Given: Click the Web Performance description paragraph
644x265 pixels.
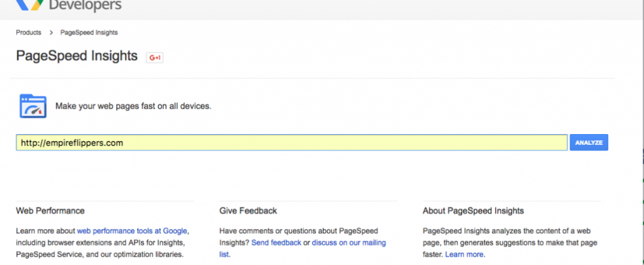Looking at the screenshot, I should 101,243.
